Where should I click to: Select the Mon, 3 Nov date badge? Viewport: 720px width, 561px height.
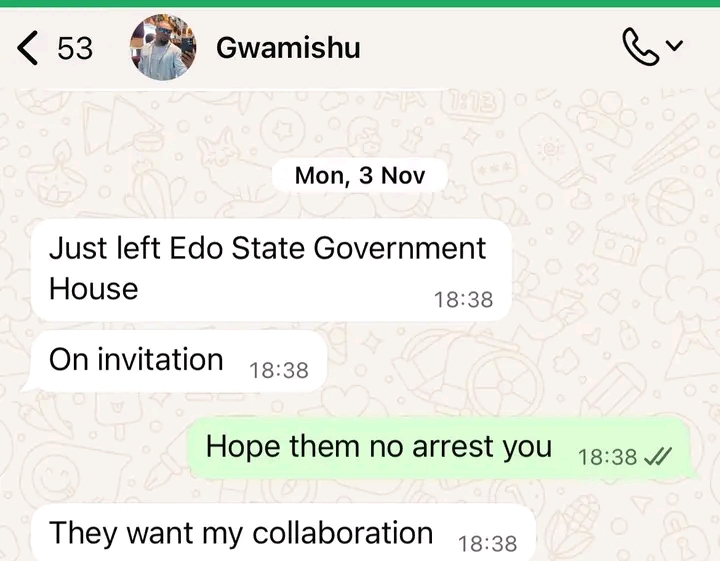tap(360, 175)
